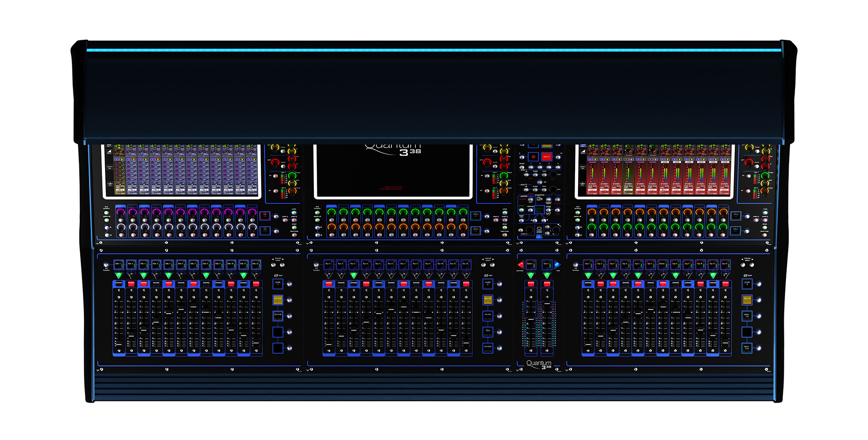Click the Solo 1 master fader cap
This screenshot has height=440, width=868.
tap(547, 304)
